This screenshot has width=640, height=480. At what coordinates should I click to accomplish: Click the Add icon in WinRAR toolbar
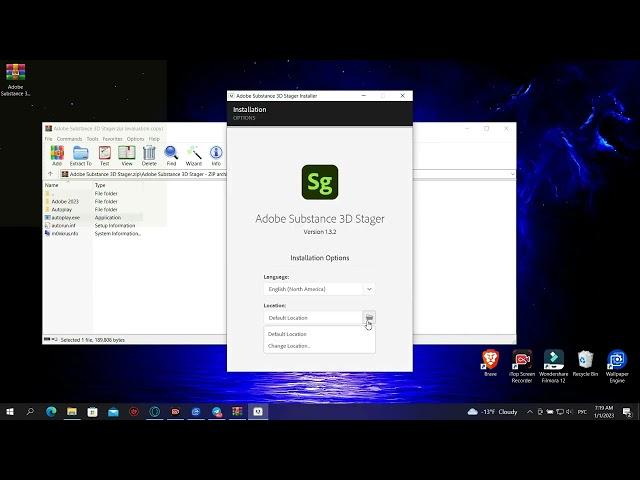coord(57,156)
